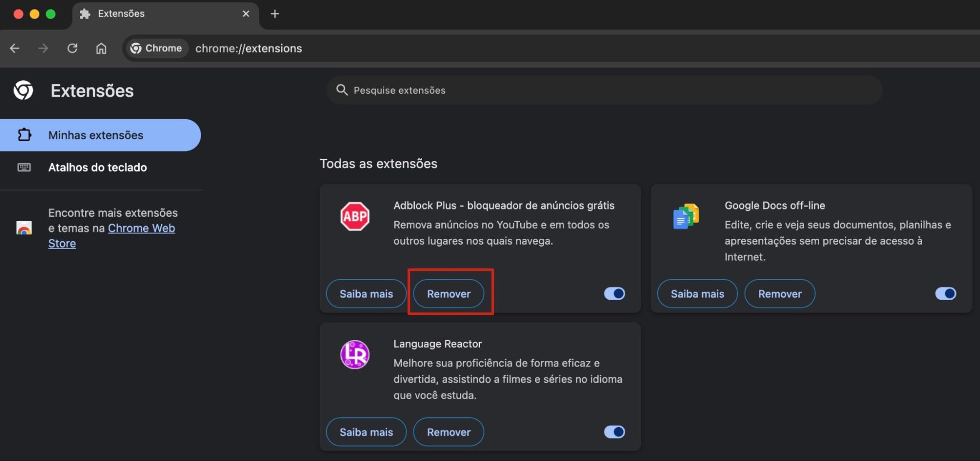
Task: Click the keyboard icon beside Atalhos do teclado
Action: pyautogui.click(x=24, y=167)
